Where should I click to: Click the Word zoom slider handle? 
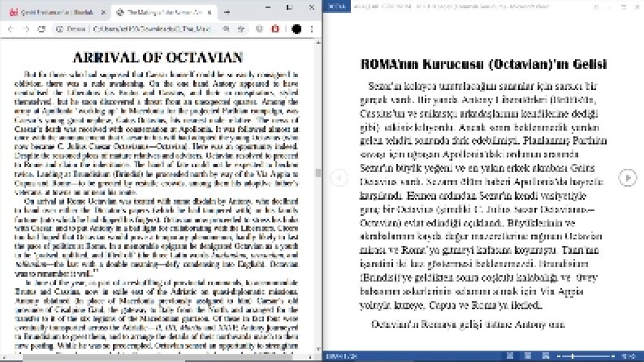point(573,356)
